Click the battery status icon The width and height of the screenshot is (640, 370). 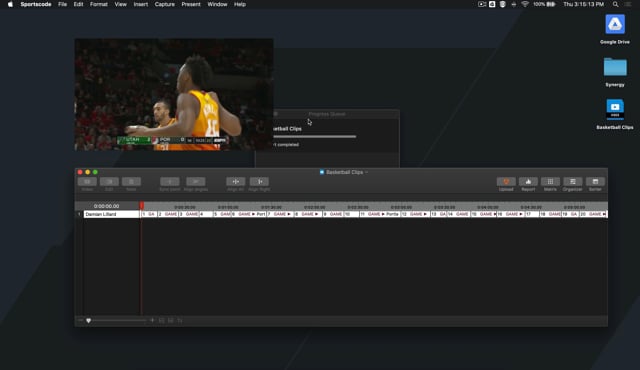551,4
